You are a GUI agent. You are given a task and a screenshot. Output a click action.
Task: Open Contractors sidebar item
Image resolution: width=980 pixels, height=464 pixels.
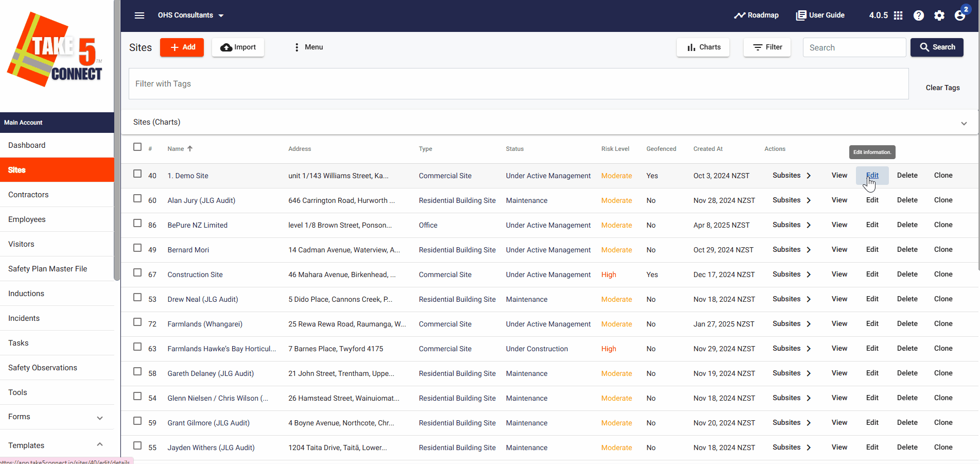tap(57, 195)
